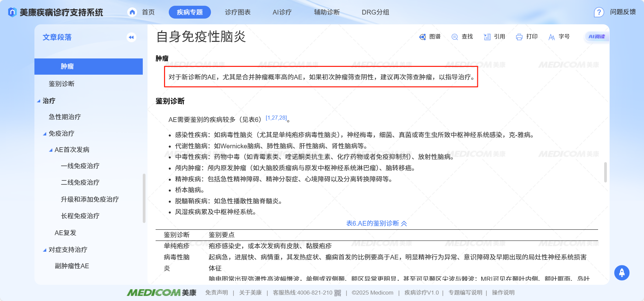Click the 查找 search icon
Image resolution: width=644 pixels, height=301 pixels.
click(x=455, y=37)
